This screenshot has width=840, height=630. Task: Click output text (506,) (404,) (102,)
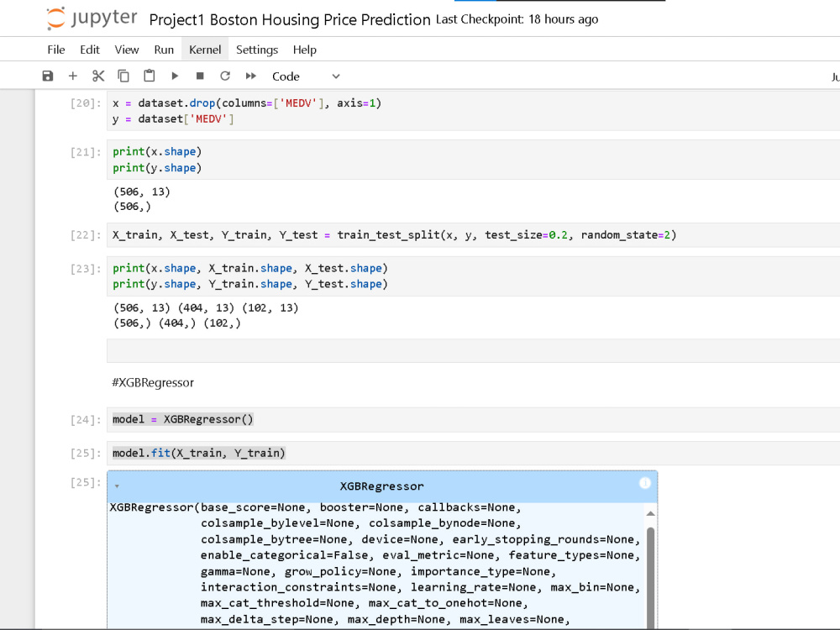click(177, 323)
